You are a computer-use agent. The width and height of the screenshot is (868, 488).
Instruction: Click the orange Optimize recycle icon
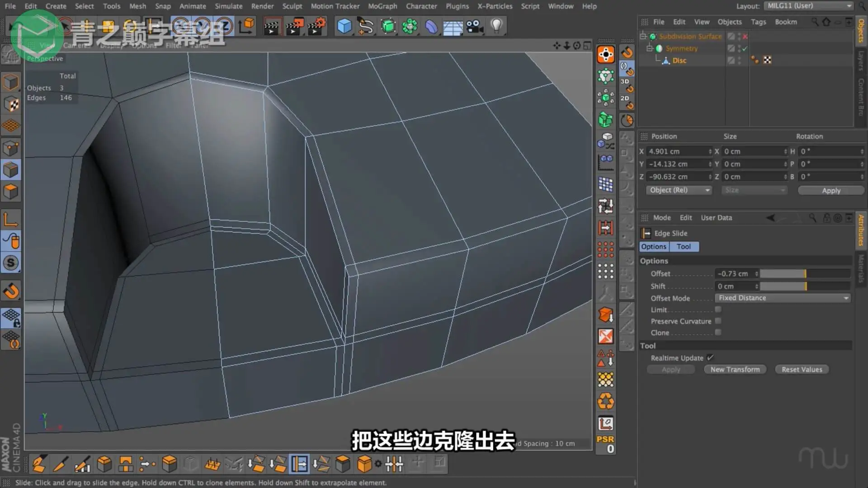pyautogui.click(x=606, y=401)
